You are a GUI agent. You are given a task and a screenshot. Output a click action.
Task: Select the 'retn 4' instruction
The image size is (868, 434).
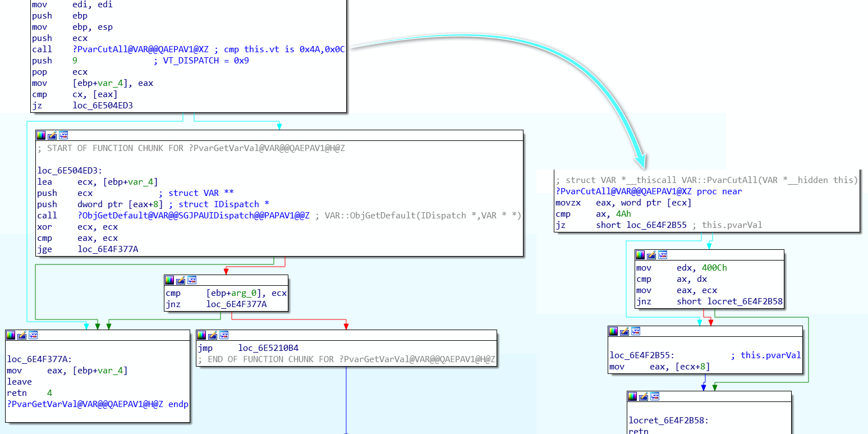coord(29,393)
